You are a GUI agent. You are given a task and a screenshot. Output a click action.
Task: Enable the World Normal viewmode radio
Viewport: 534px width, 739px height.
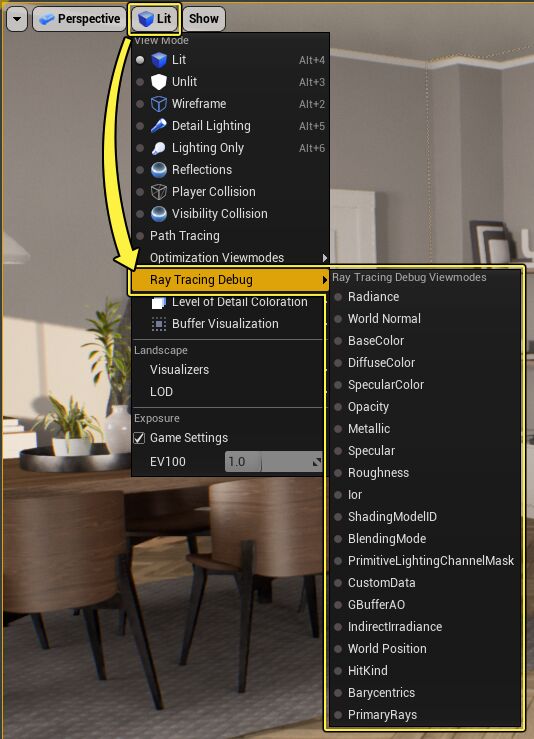pyautogui.click(x=338, y=319)
